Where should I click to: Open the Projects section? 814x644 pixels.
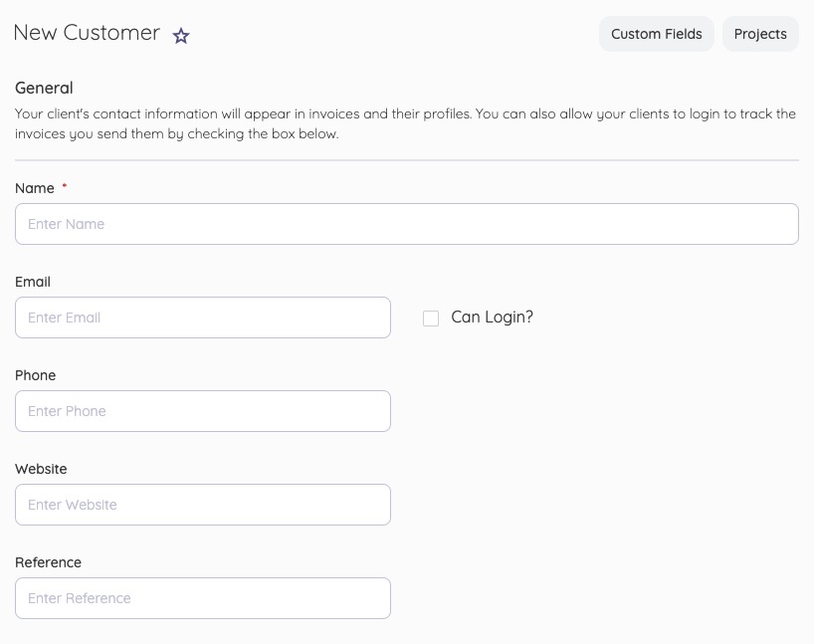(x=760, y=33)
